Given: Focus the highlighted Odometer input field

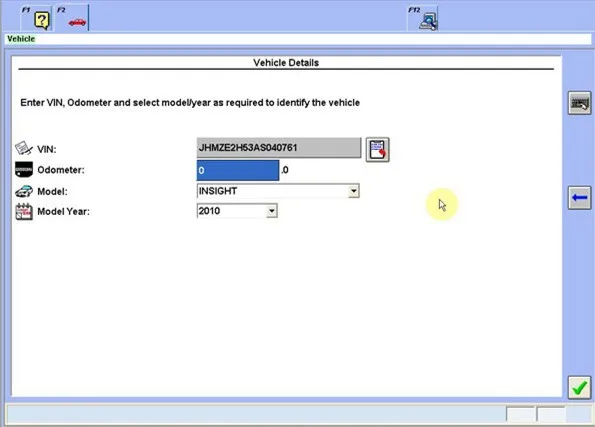Looking at the screenshot, I should pyautogui.click(x=238, y=170).
